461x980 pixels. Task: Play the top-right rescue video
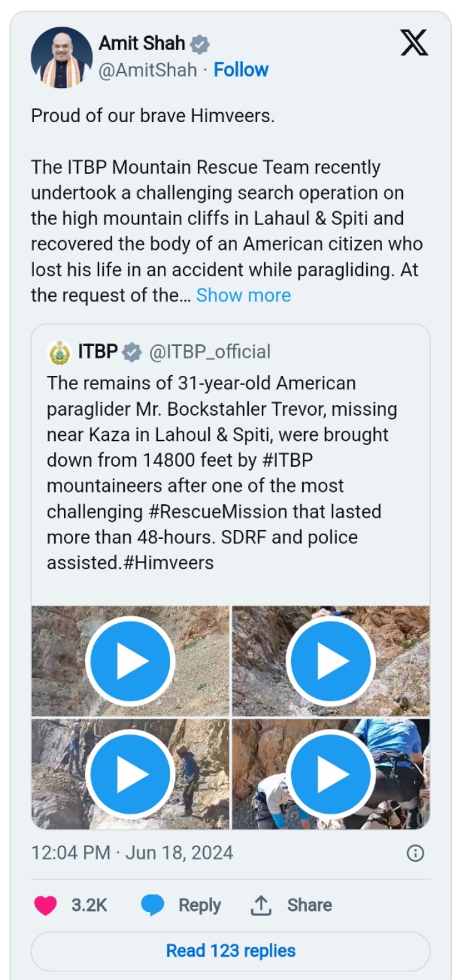click(331, 661)
